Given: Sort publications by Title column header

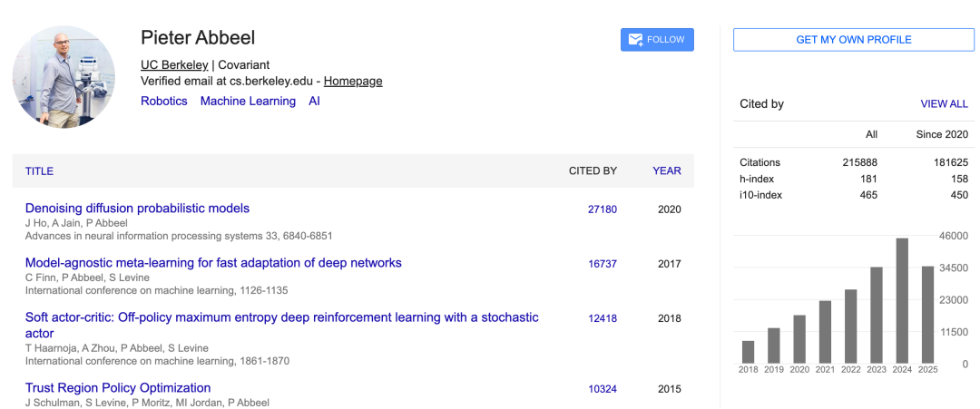Looking at the screenshot, I should pyautogui.click(x=39, y=171).
